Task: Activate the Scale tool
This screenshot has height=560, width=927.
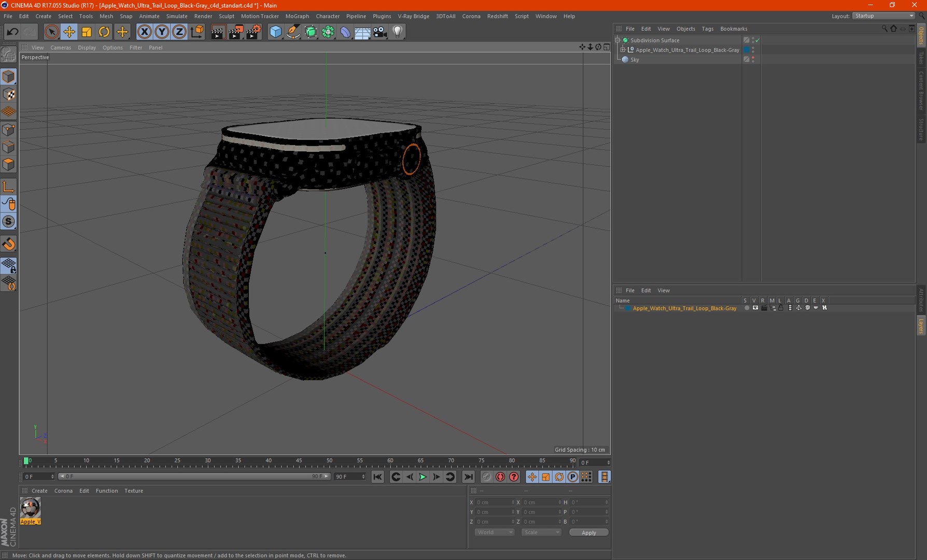Action: [87, 32]
